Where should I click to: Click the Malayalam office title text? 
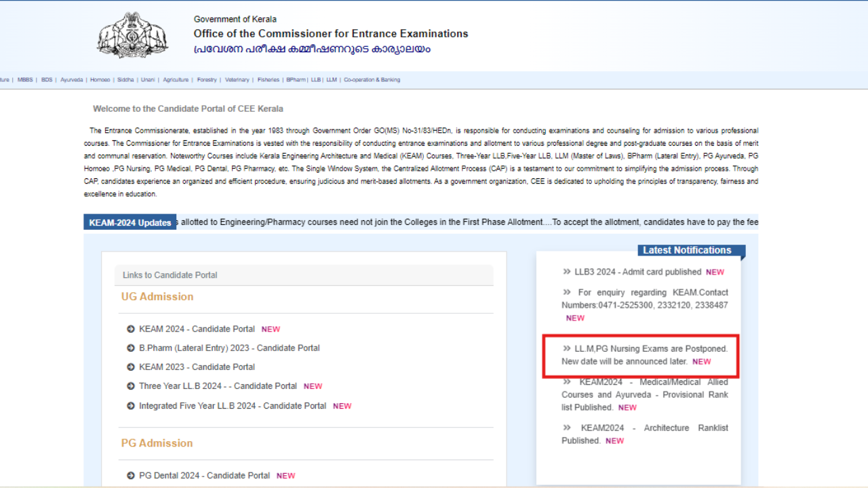[312, 49]
